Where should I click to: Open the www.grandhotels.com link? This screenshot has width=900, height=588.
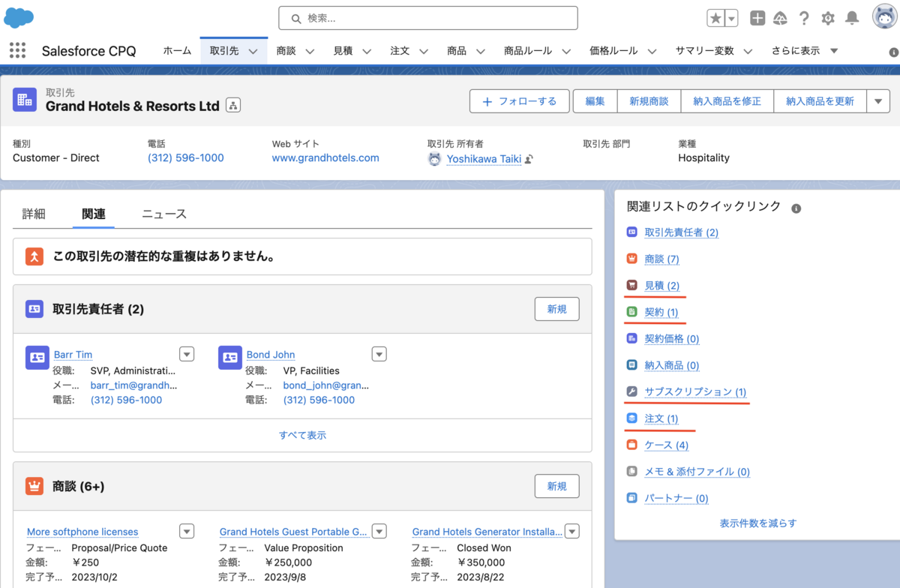click(325, 157)
